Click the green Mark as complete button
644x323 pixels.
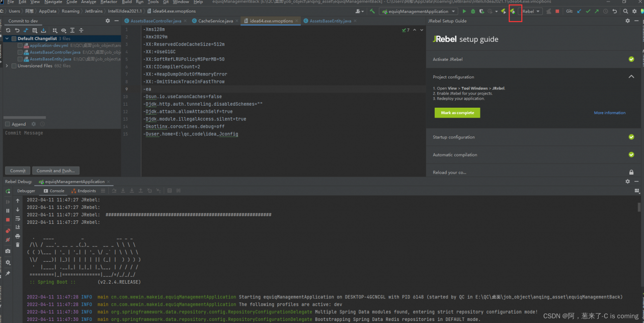tap(457, 113)
